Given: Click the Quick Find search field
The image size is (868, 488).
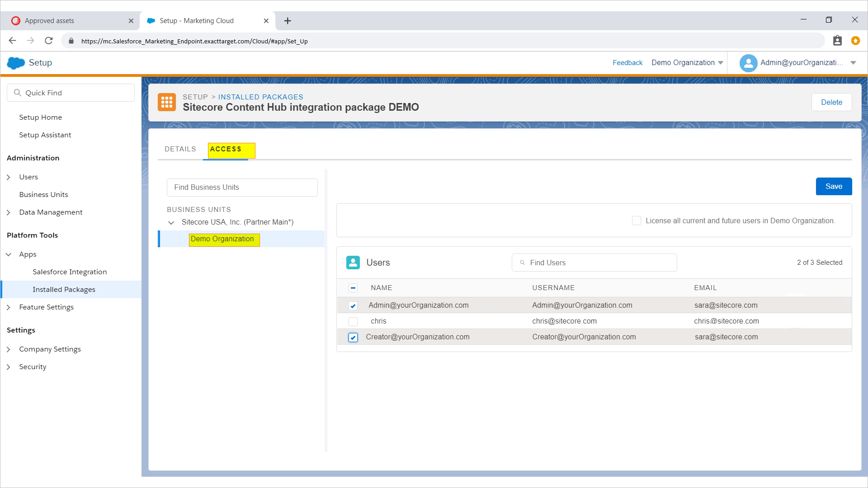Looking at the screenshot, I should [x=71, y=93].
